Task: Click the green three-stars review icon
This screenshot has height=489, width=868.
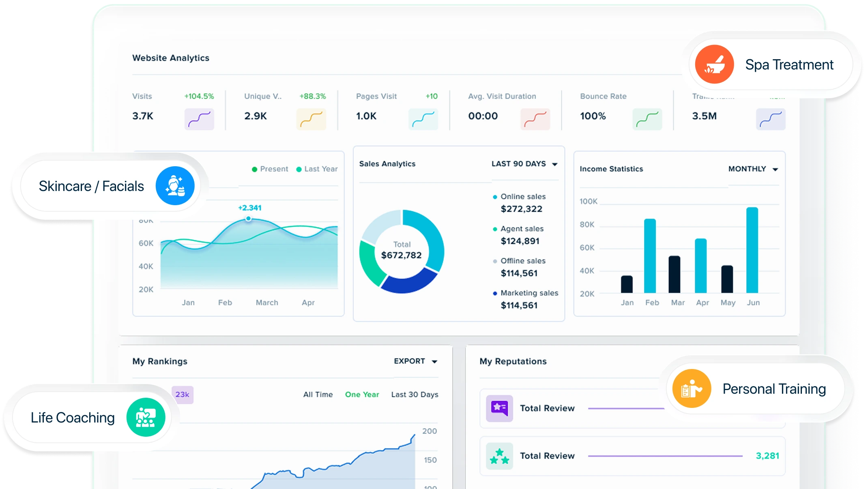Action: (x=499, y=456)
